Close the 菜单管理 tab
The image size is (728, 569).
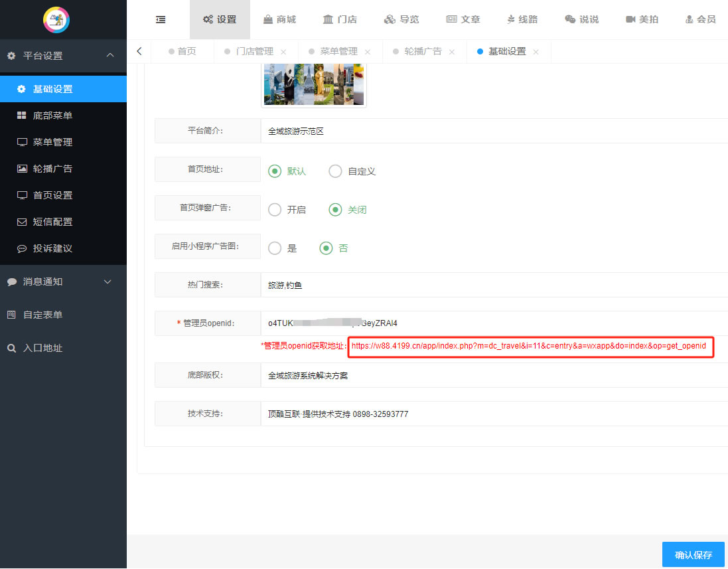click(x=367, y=52)
